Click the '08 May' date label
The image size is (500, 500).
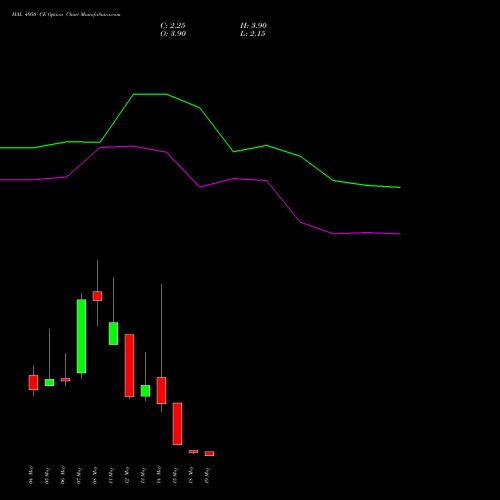pyautogui.click(x=95, y=475)
